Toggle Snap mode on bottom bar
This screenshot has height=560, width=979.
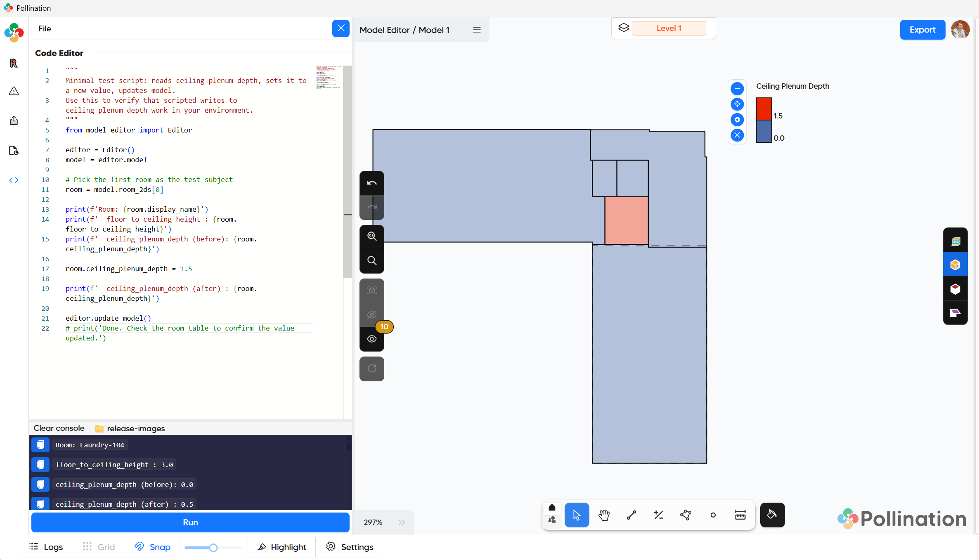pos(152,547)
